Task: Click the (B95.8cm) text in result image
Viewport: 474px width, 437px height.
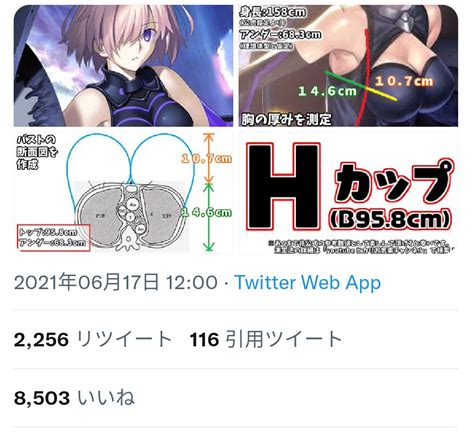Action: 390,219
